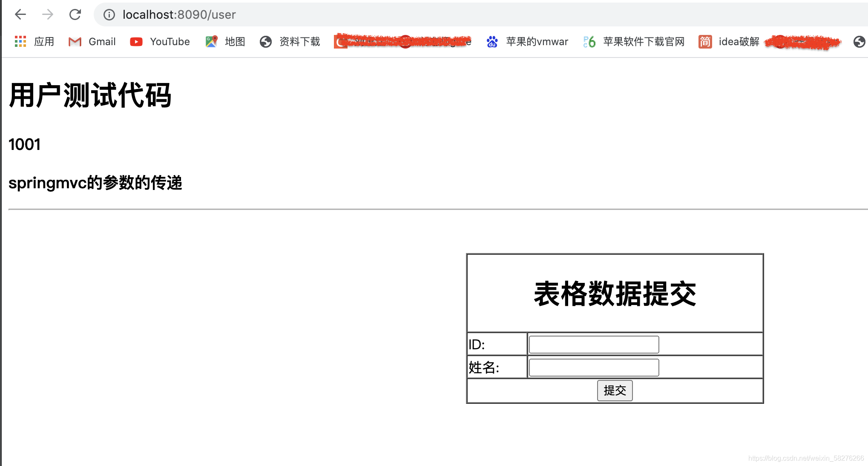Image resolution: width=868 pixels, height=466 pixels.
Task: Click inside the ID input field
Action: tap(593, 344)
